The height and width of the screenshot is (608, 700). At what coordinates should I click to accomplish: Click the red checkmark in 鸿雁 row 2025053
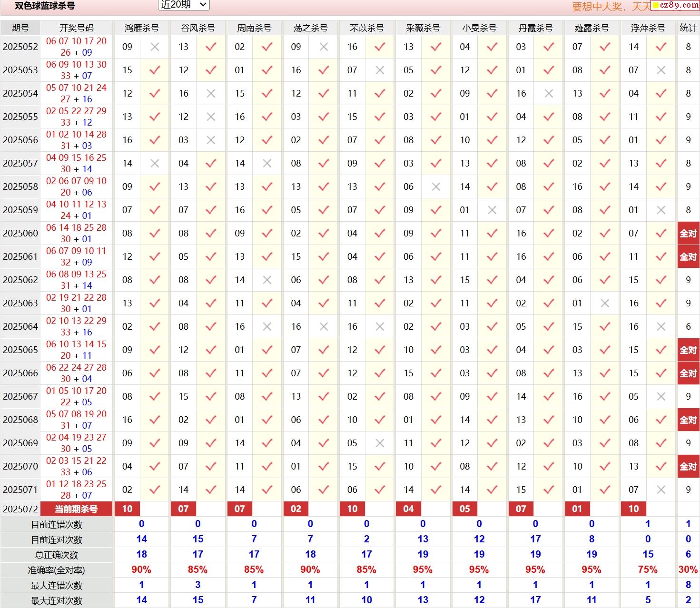pos(155,70)
